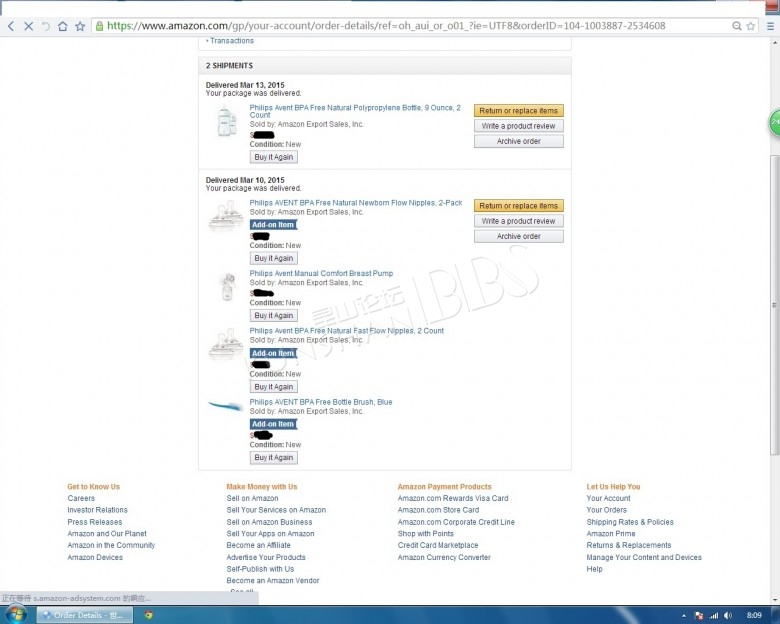Bookmark page with star at address bar end
780x624 pixels.
click(751, 26)
